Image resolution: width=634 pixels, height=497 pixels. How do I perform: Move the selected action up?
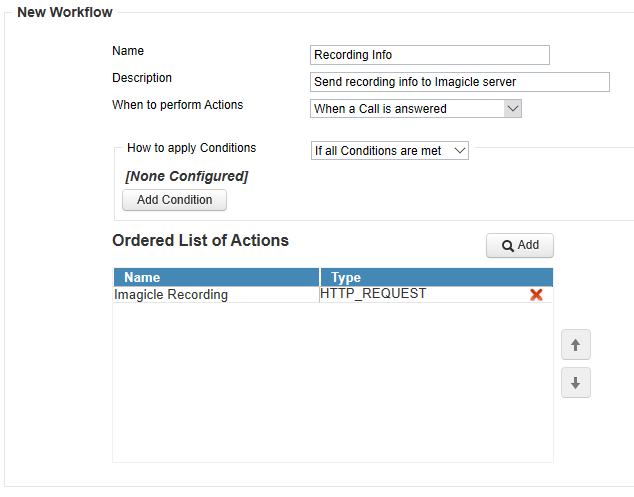575,346
